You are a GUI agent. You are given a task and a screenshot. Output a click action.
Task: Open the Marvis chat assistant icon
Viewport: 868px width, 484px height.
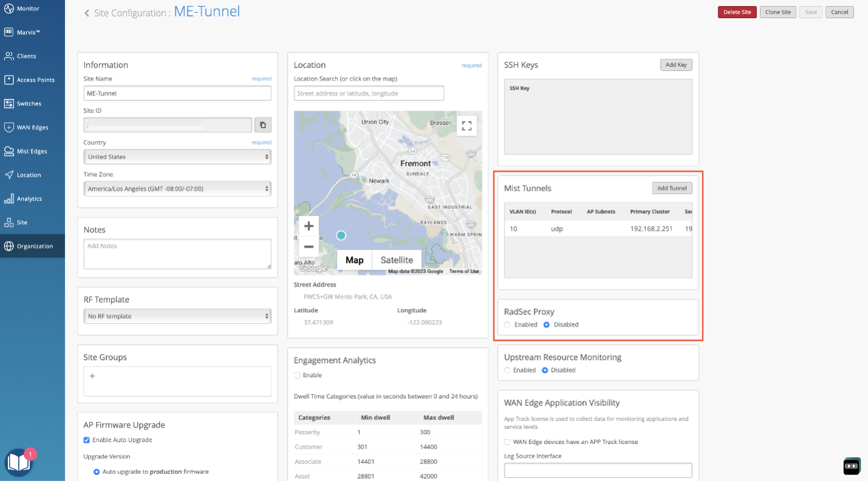(852, 466)
